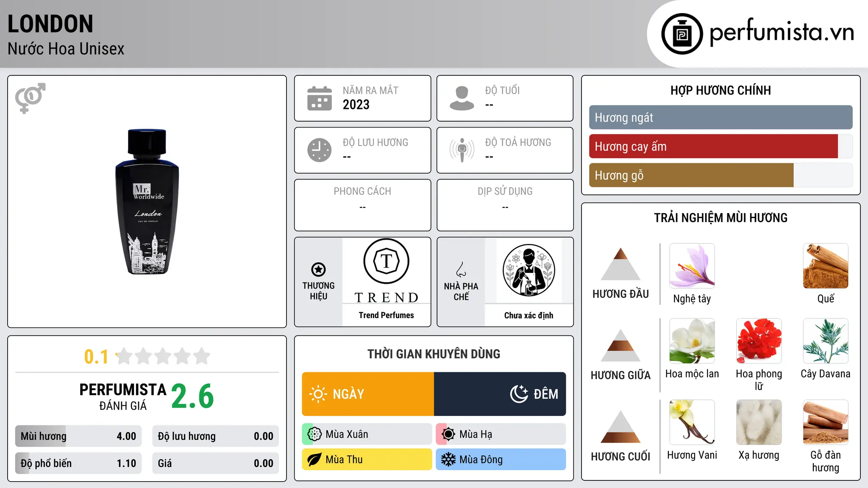Click the Hương giữa pyramid icon
Viewport: 868px width, 488px height.
pos(620,345)
